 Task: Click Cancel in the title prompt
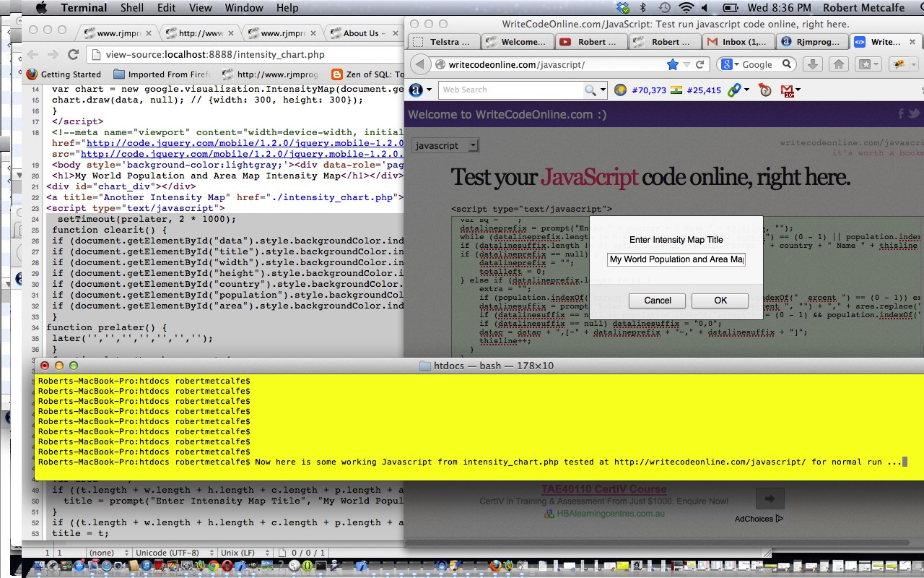coord(658,301)
